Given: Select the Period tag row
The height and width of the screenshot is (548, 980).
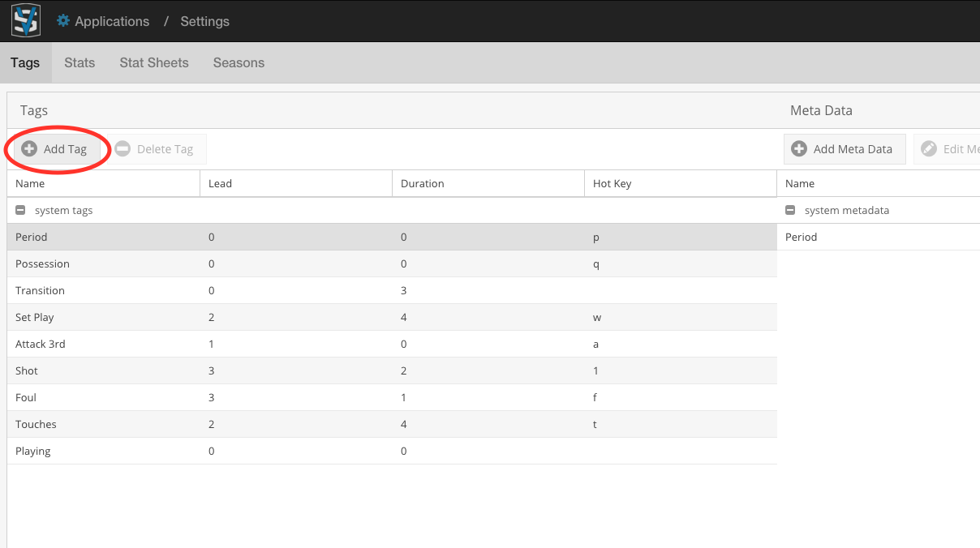Looking at the screenshot, I should click(392, 237).
